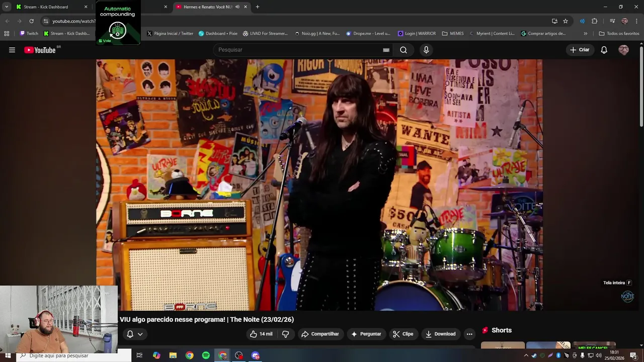Click the video player area

319,185
